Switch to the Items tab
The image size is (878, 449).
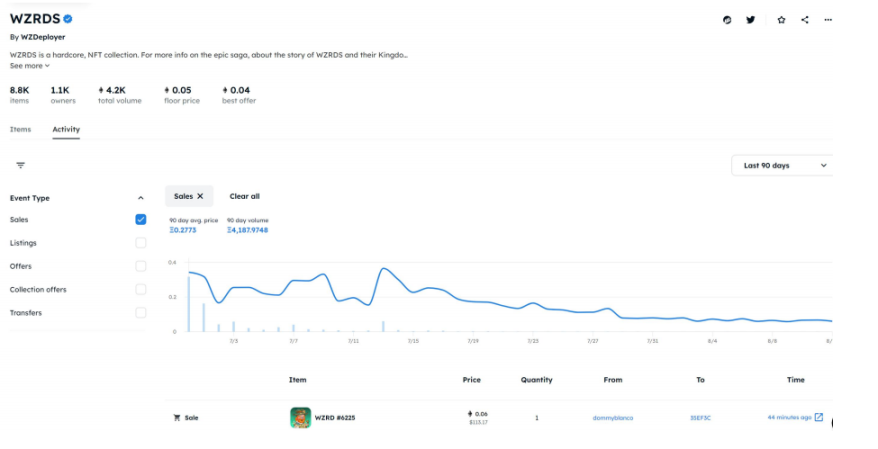20,129
